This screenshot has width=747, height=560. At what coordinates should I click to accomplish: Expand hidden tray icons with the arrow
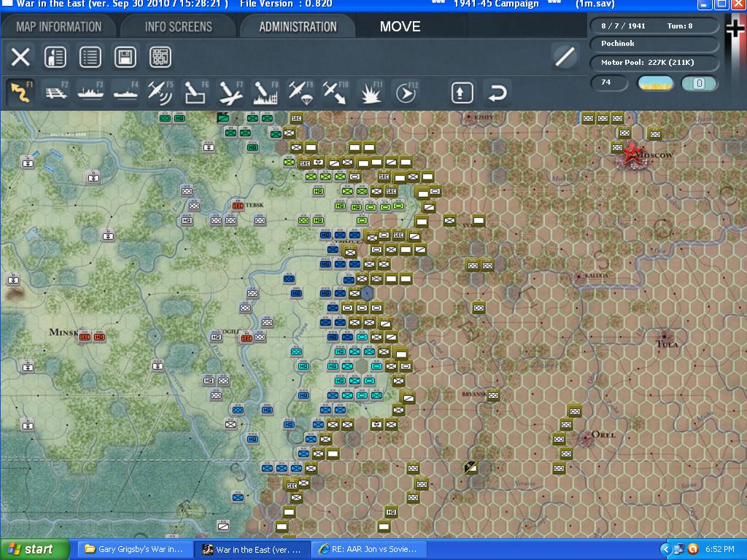665,549
